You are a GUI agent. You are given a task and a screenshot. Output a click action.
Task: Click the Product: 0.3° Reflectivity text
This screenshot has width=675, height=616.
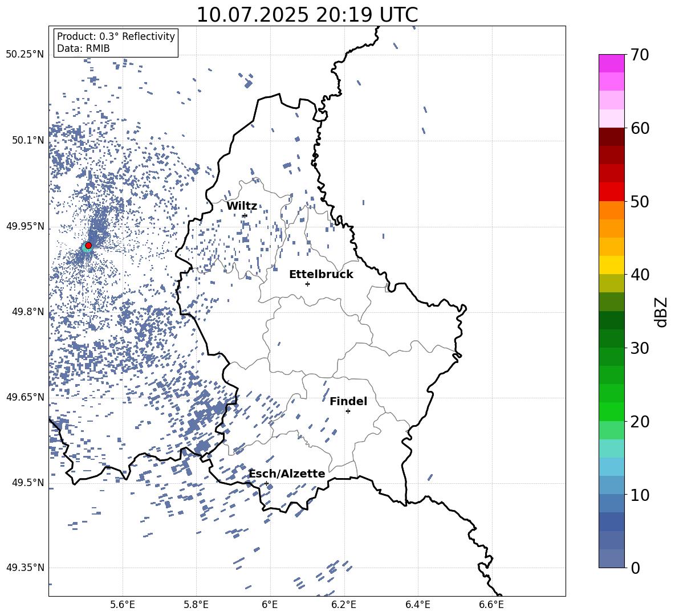coord(116,36)
